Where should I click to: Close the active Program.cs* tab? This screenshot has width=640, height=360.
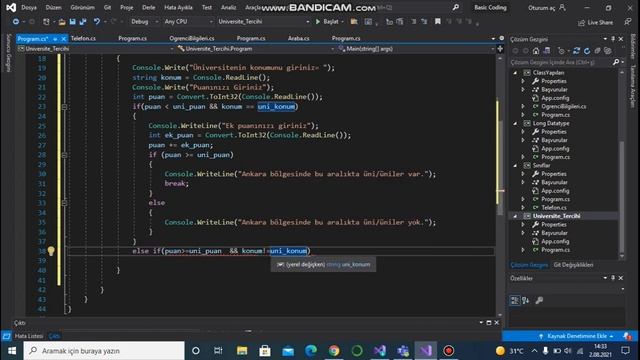click(64, 39)
